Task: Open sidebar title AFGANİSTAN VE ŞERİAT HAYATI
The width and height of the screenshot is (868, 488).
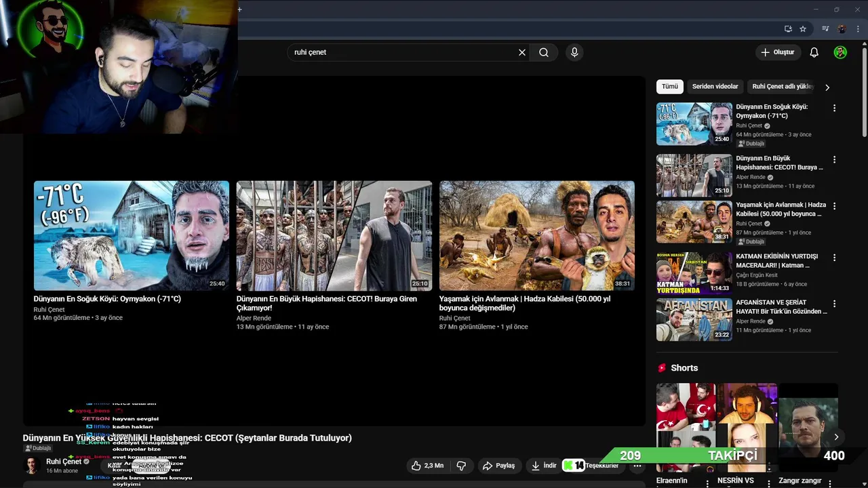Action: pyautogui.click(x=781, y=307)
